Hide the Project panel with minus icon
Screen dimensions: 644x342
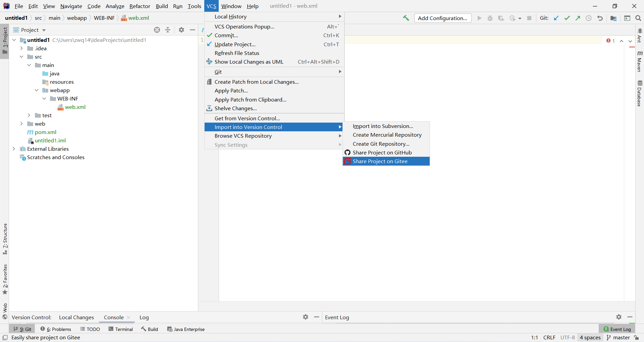pos(193,30)
